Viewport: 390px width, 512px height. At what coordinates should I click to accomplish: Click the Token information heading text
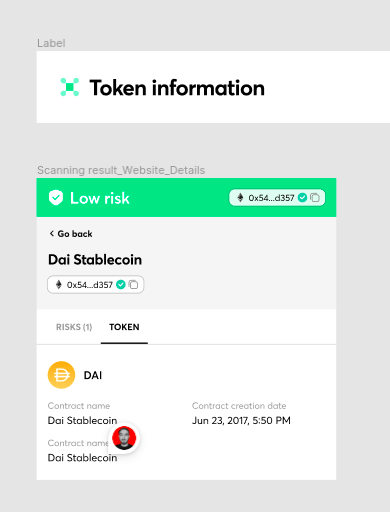177,88
